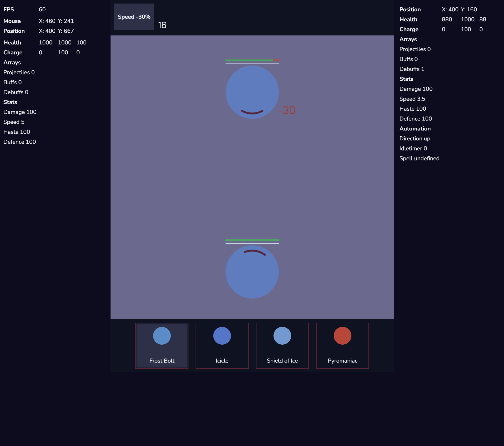The height and width of the screenshot is (446, 504).
Task: Click the red Pyromaniac circle icon
Action: point(342,336)
